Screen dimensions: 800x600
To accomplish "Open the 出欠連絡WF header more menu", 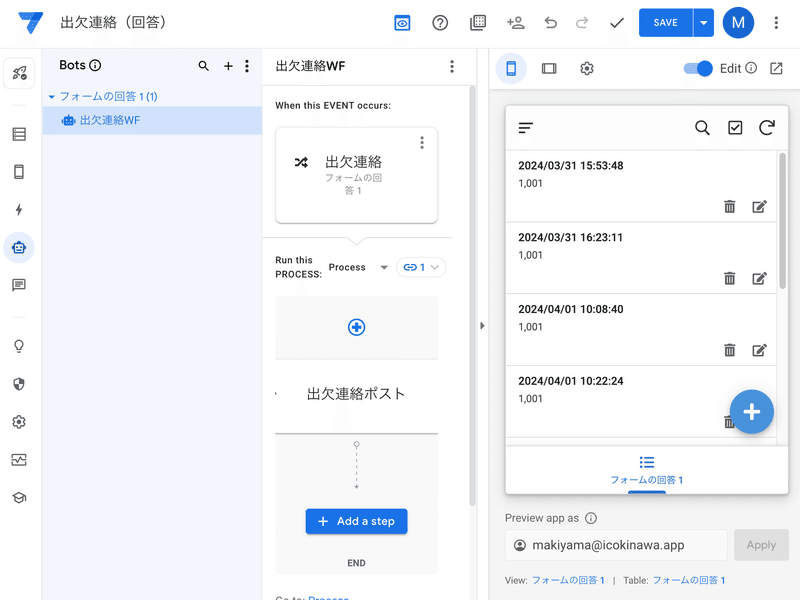I will 452,66.
